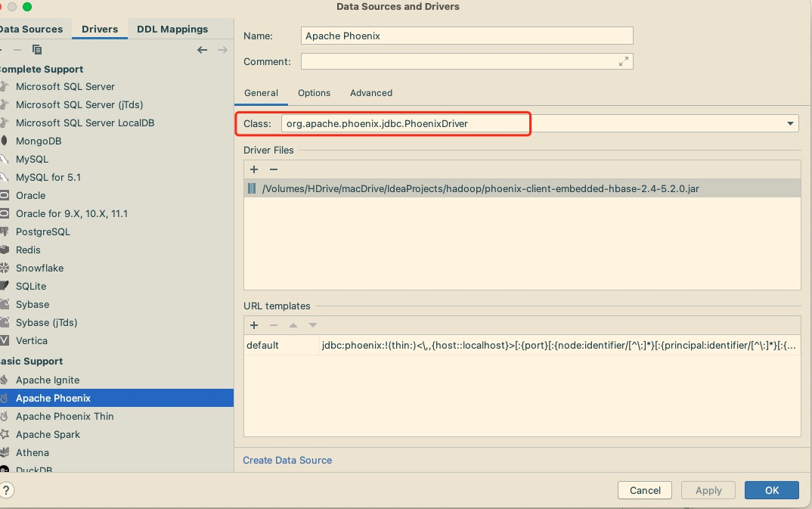
Task: Select the phoenix-client-embedded jar file row
Action: (x=522, y=188)
